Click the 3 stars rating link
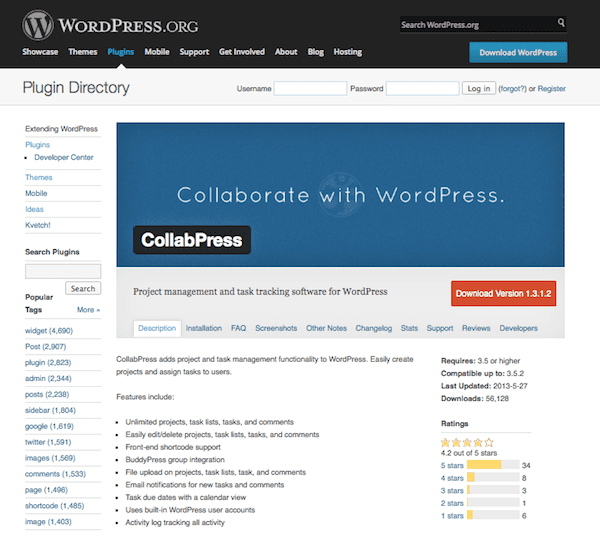The height and width of the screenshot is (536, 600). tap(452, 491)
